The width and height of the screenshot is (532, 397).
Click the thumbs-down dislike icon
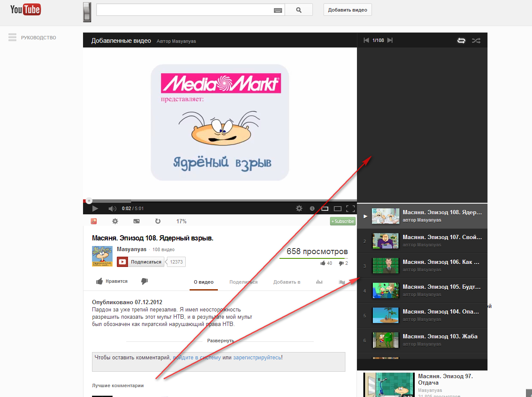[x=144, y=281]
